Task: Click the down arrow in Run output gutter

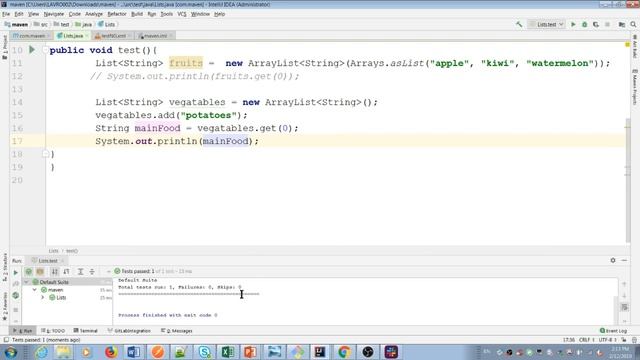Action: (x=624, y=296)
